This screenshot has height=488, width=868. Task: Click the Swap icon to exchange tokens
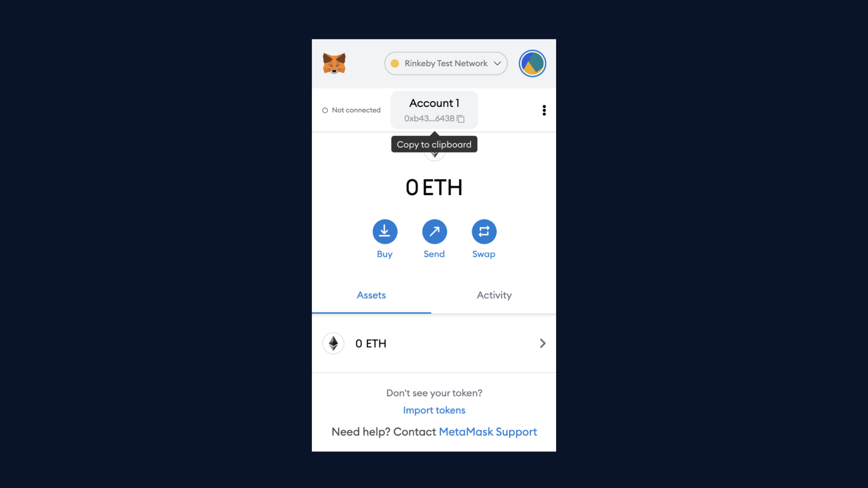click(483, 231)
